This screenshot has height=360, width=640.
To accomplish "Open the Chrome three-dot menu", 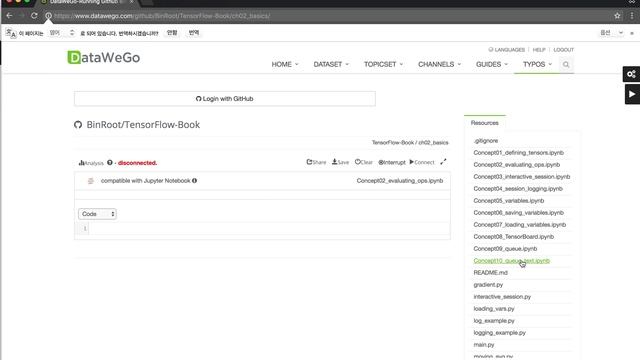I will (632, 16).
